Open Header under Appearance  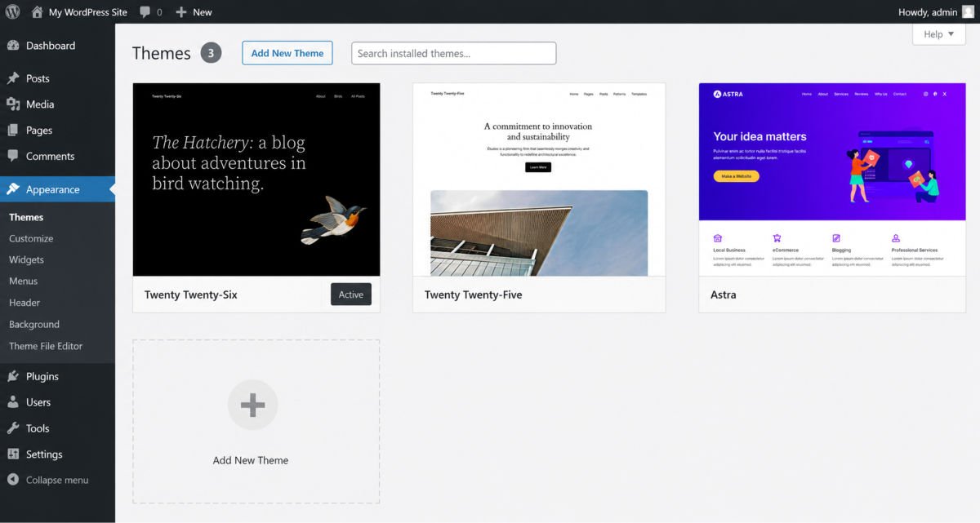pyautogui.click(x=24, y=302)
